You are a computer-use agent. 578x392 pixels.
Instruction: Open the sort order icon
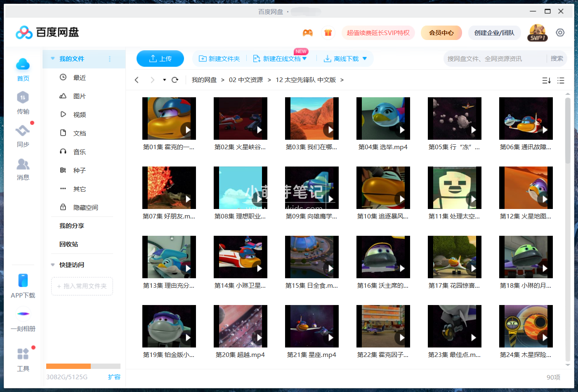click(x=546, y=80)
